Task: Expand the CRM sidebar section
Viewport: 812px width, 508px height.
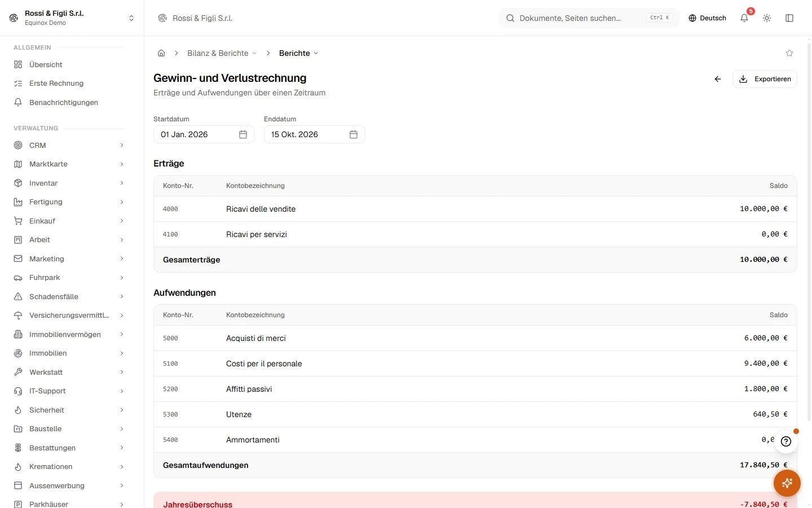Action: click(x=69, y=145)
